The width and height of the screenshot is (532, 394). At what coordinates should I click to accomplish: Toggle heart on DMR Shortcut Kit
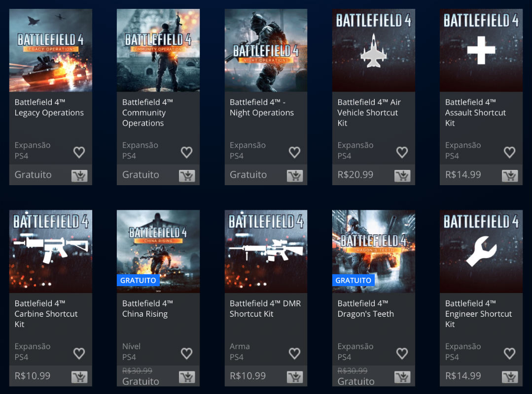pyautogui.click(x=294, y=353)
